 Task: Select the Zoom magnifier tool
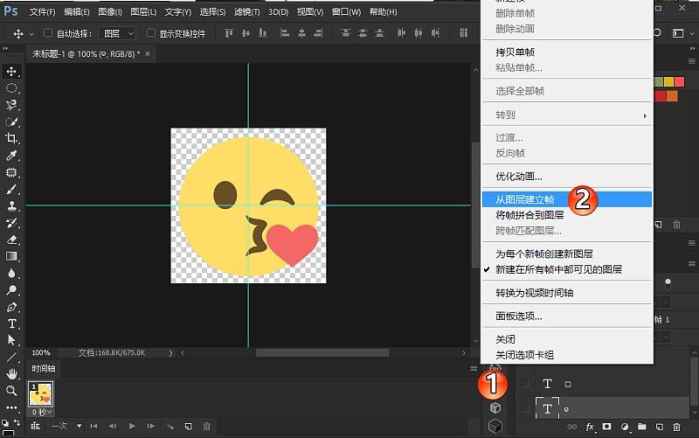[12, 391]
